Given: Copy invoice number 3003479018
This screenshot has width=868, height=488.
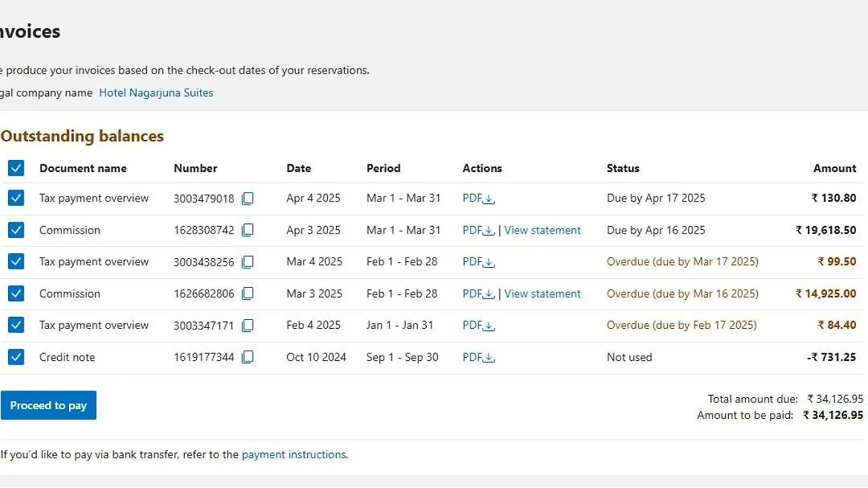Looking at the screenshot, I should point(248,199).
